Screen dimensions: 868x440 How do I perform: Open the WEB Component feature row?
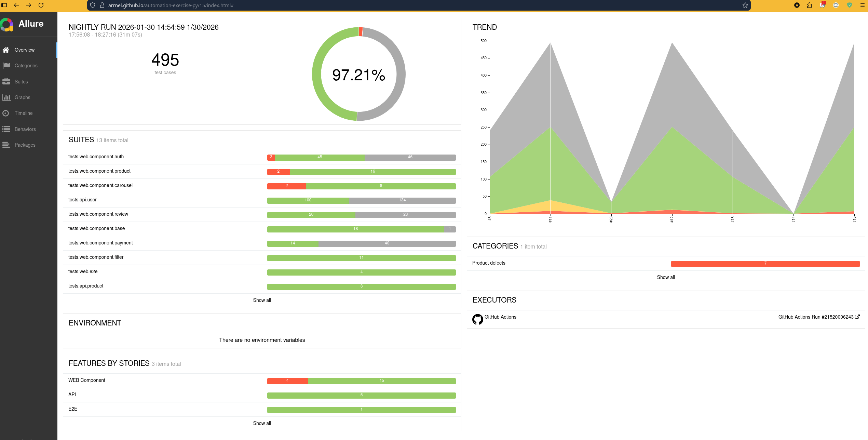pyautogui.click(x=87, y=380)
